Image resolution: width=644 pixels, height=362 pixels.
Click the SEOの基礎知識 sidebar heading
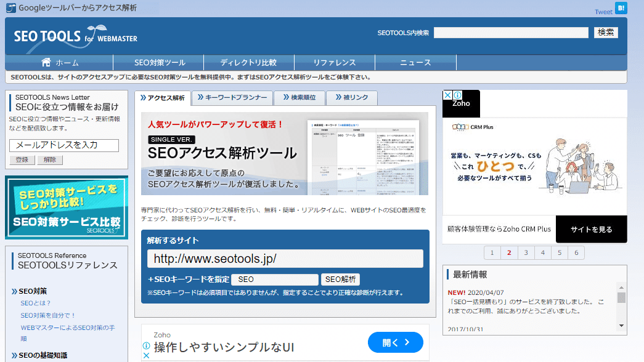pyautogui.click(x=43, y=355)
